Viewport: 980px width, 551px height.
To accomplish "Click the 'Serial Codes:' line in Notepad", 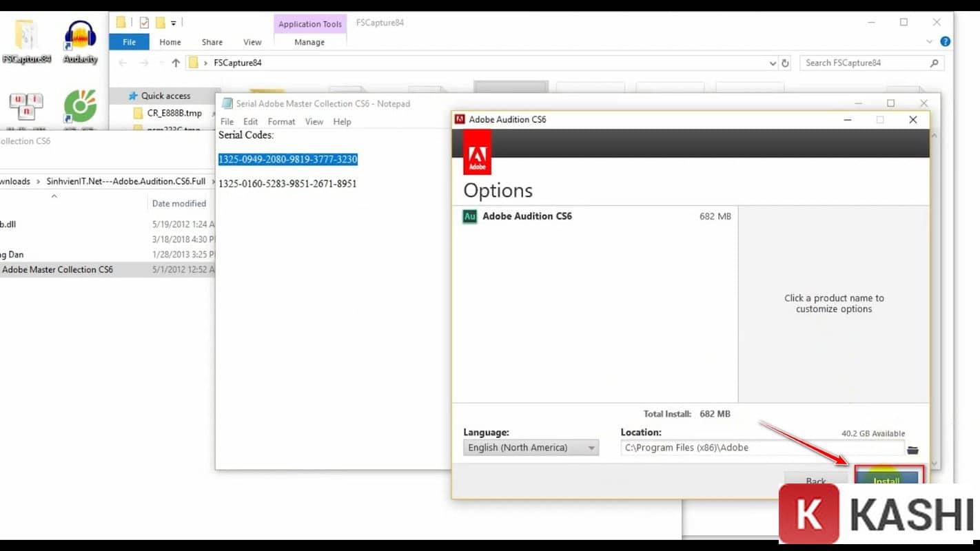I will pyautogui.click(x=246, y=135).
